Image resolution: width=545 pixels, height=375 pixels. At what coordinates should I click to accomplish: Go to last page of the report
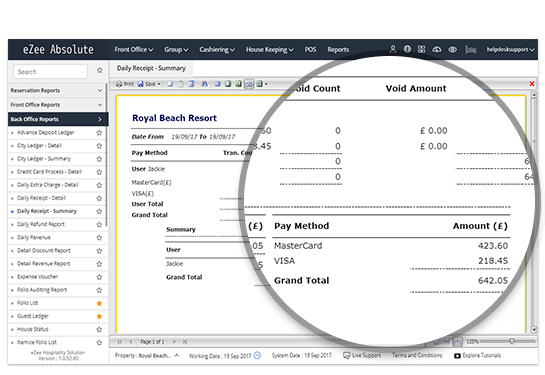pos(185,342)
